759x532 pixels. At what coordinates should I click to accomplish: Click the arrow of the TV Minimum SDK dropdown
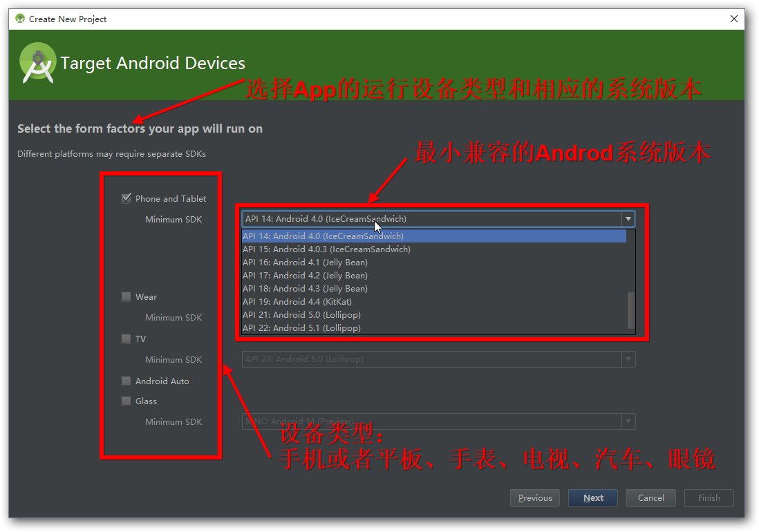628,359
